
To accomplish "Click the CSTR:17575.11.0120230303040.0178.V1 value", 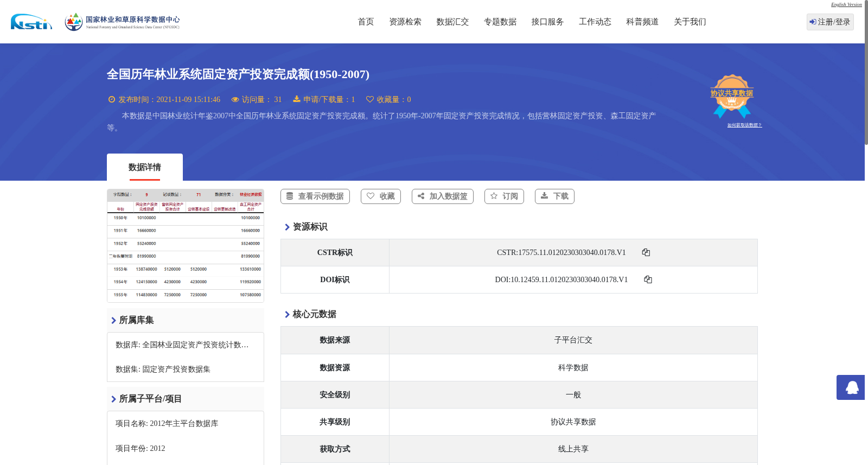I will 561,252.
